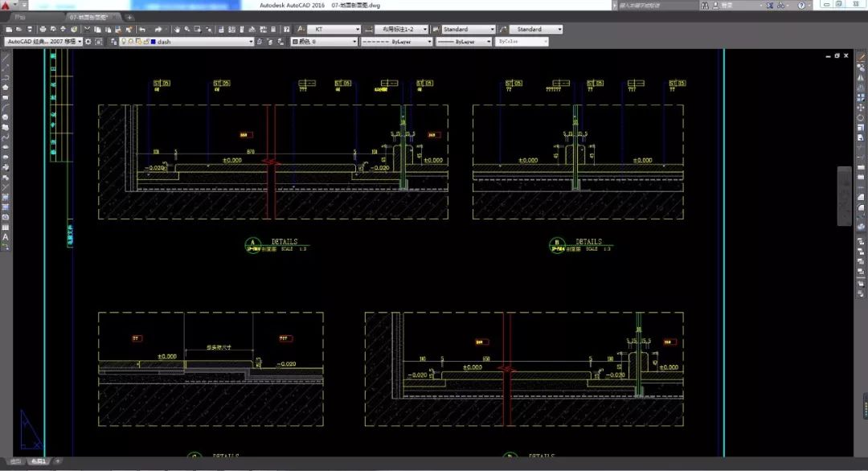Viewport: 868px width, 471px height.
Task: Open workspace settings gear icon
Action: coord(90,41)
